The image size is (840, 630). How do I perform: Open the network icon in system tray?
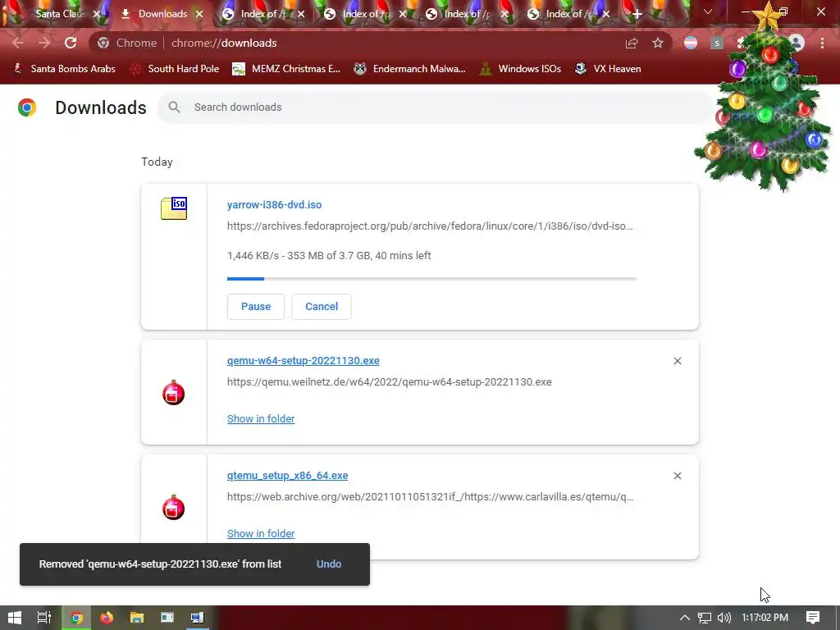705,618
